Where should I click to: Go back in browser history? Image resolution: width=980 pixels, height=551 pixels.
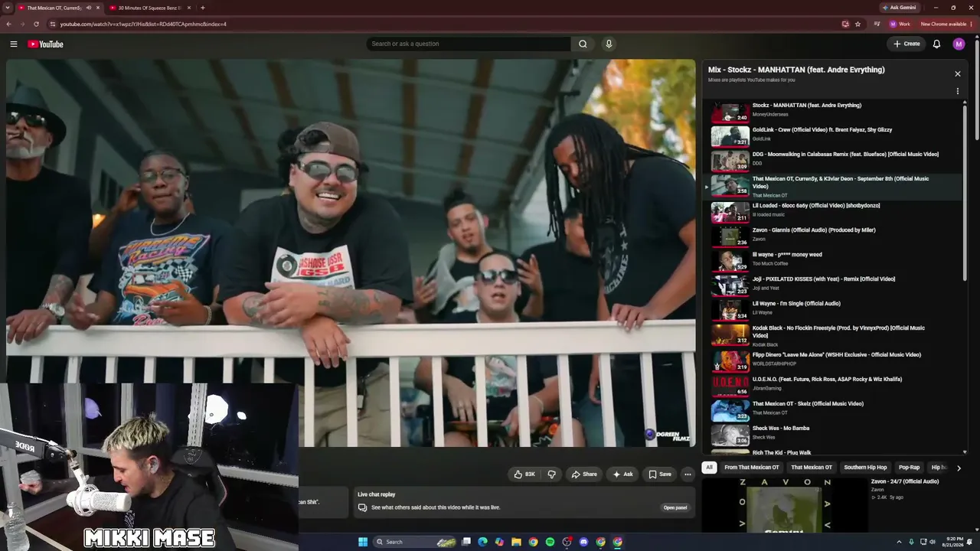pos(8,24)
